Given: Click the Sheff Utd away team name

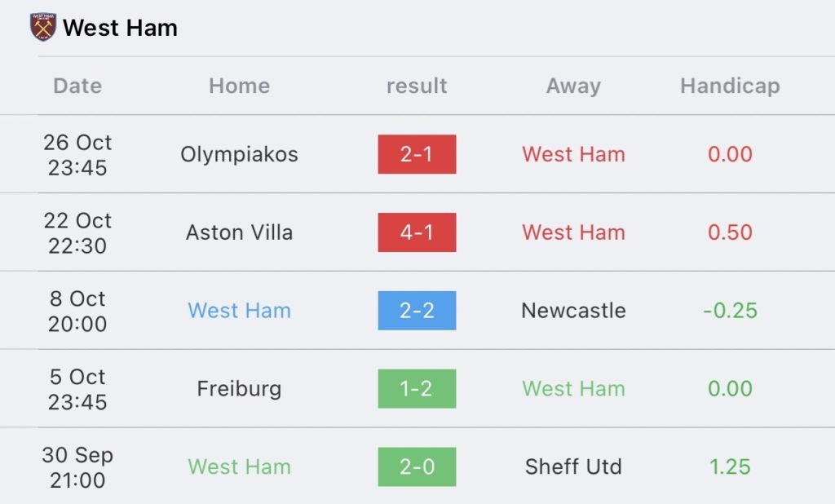Looking at the screenshot, I should (573, 467).
